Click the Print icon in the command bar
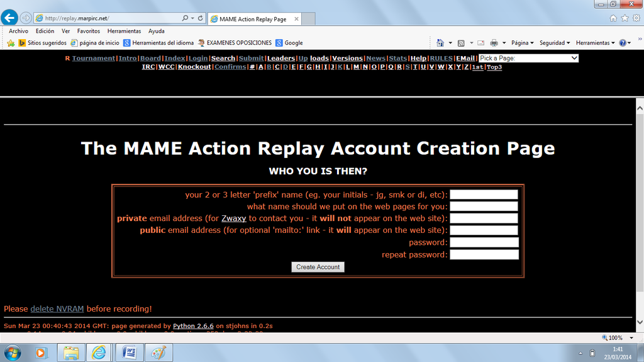This screenshot has width=644, height=362. [494, 43]
